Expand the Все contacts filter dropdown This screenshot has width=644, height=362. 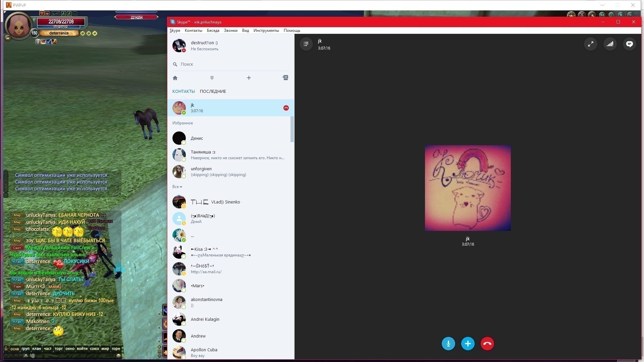click(x=177, y=187)
